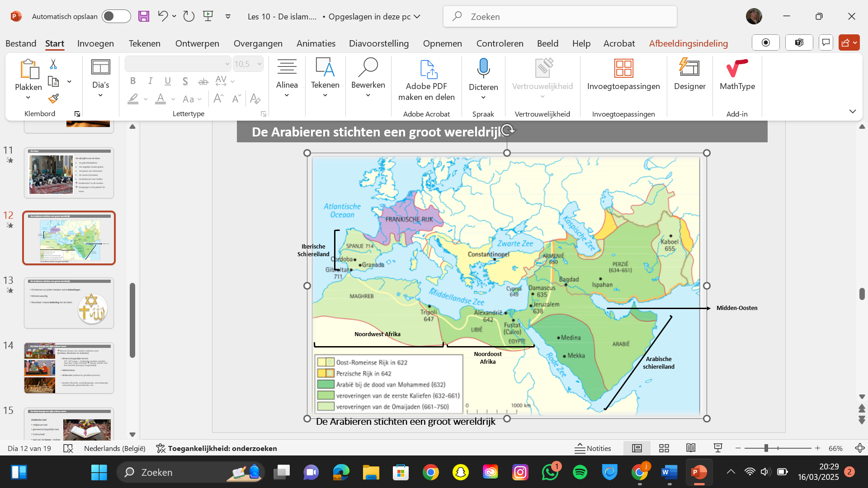The height and width of the screenshot is (488, 868).
Task: Toggle italic formatting
Action: coord(150,81)
